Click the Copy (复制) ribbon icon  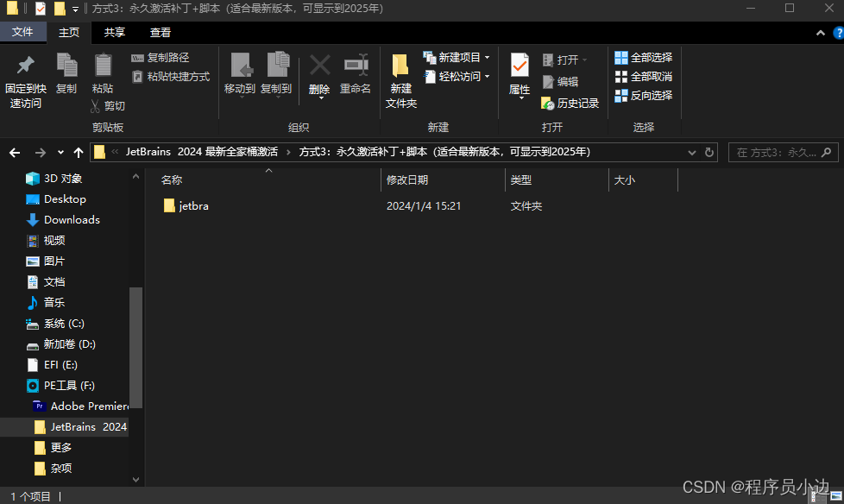pos(66,66)
